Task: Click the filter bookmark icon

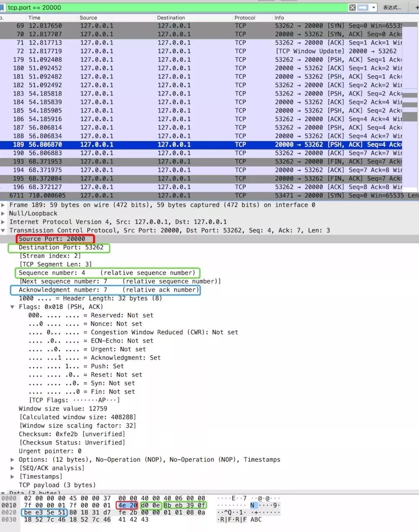Action: tap(2, 8)
